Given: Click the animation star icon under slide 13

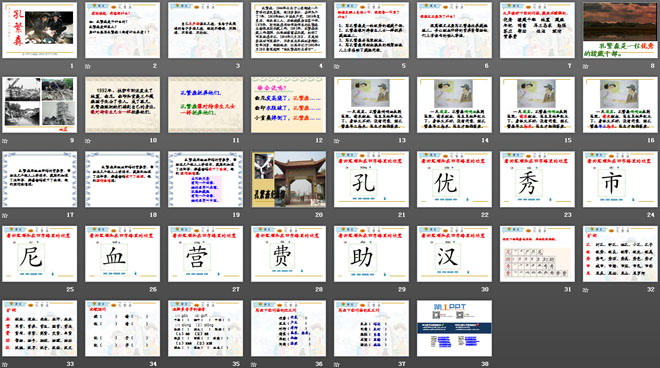Looking at the screenshot, I should (x=337, y=141).
